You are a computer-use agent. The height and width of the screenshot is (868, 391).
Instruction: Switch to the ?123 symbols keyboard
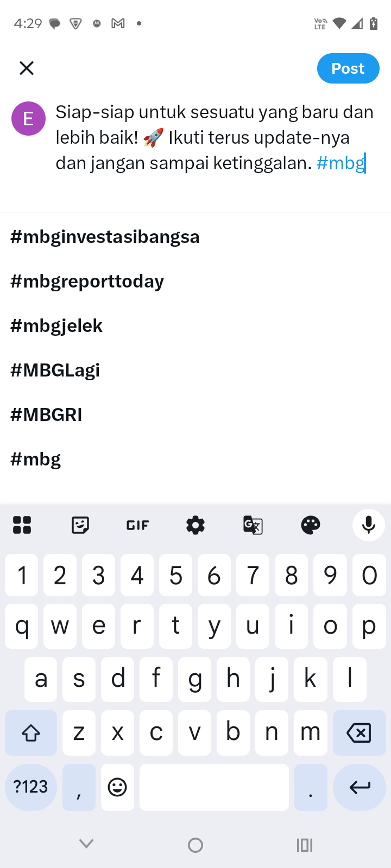coord(31,787)
